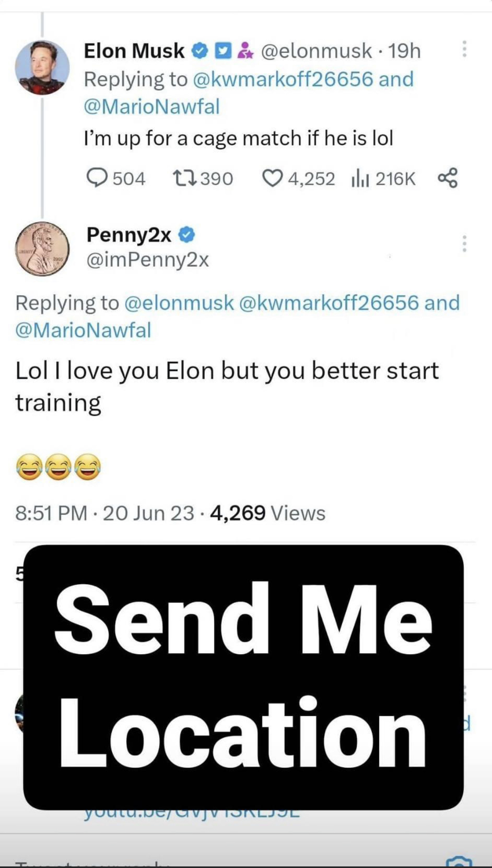Tap the camera icon in reply bar
Image resolution: width=492 pixels, height=868 pixels.
459,862
